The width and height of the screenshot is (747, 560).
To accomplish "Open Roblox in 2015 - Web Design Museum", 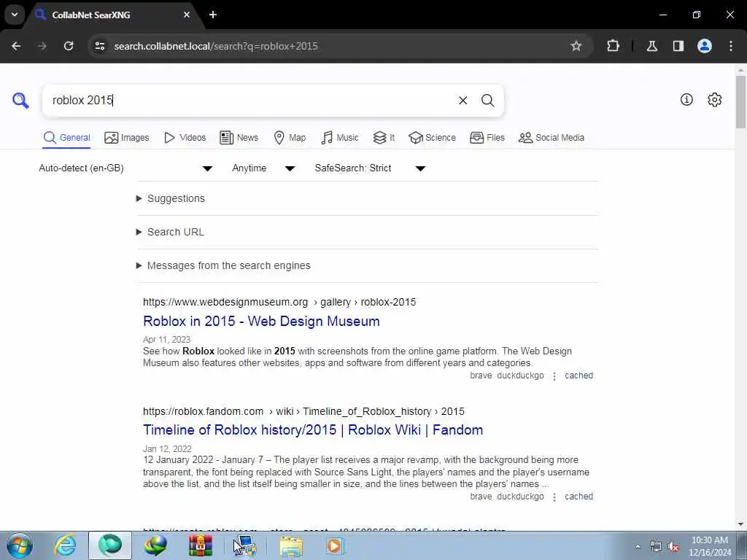I will (261, 321).
